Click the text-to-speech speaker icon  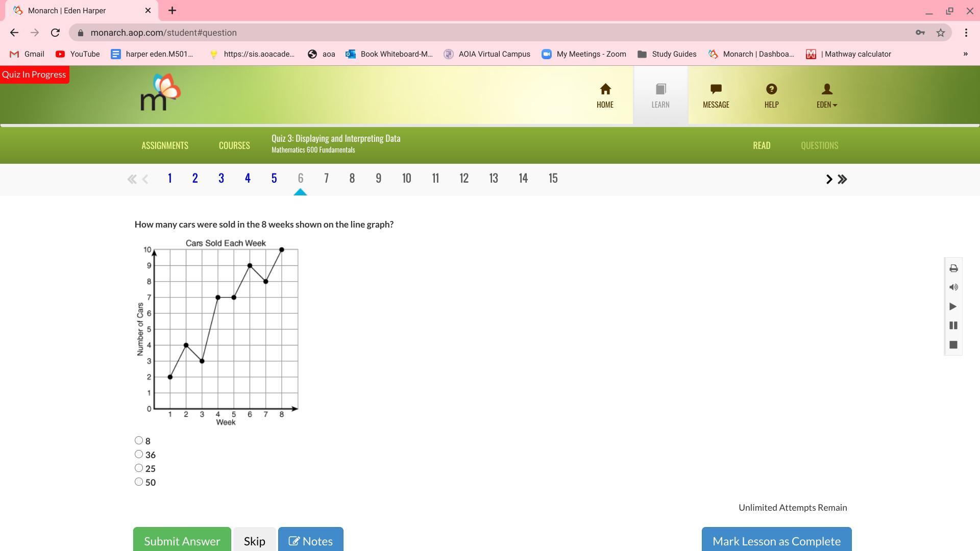click(953, 287)
